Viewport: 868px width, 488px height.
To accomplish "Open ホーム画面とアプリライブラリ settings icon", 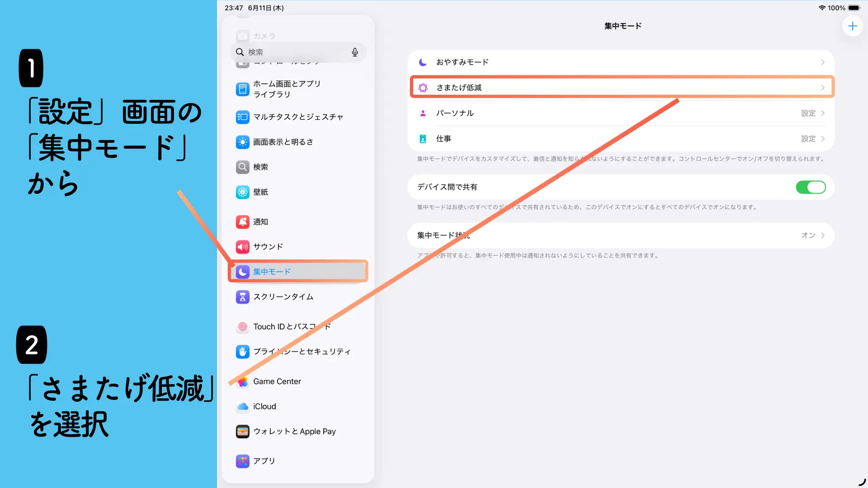I will click(x=243, y=89).
